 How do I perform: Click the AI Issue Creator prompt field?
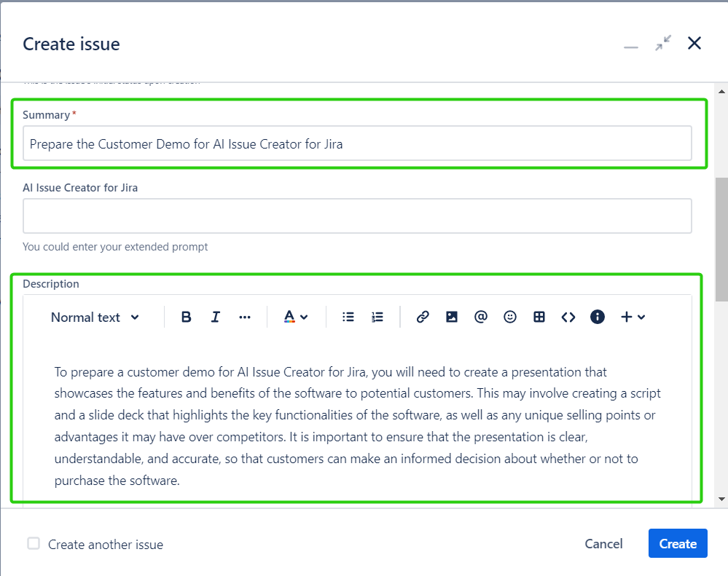pos(357,216)
